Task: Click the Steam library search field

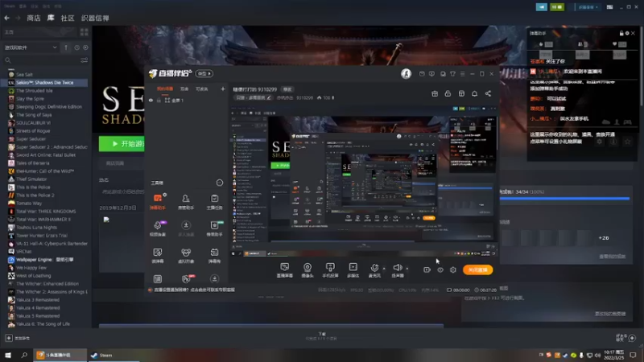Action: [41, 60]
